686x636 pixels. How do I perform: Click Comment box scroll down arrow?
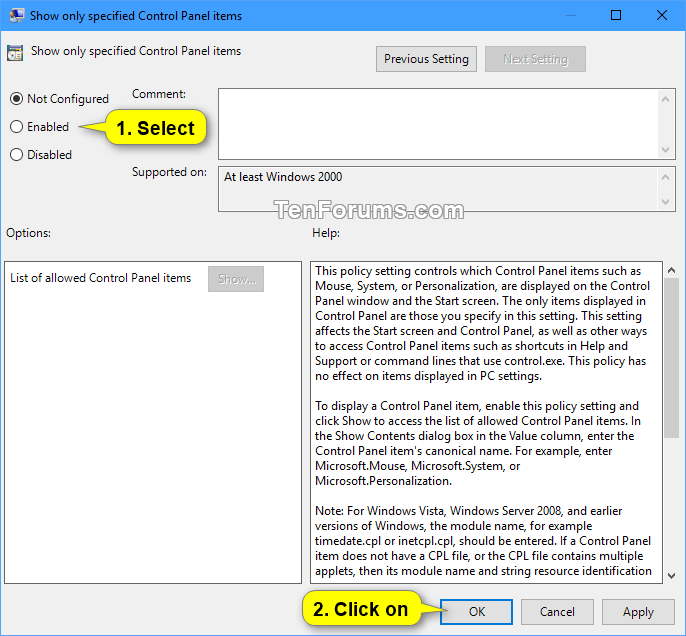point(665,150)
